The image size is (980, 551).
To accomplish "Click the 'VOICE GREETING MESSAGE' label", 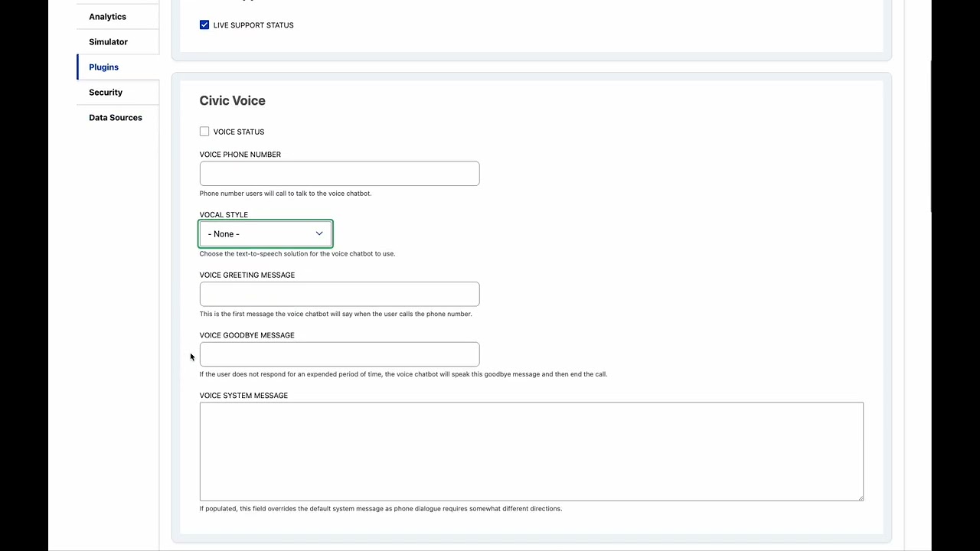I will pyautogui.click(x=247, y=275).
